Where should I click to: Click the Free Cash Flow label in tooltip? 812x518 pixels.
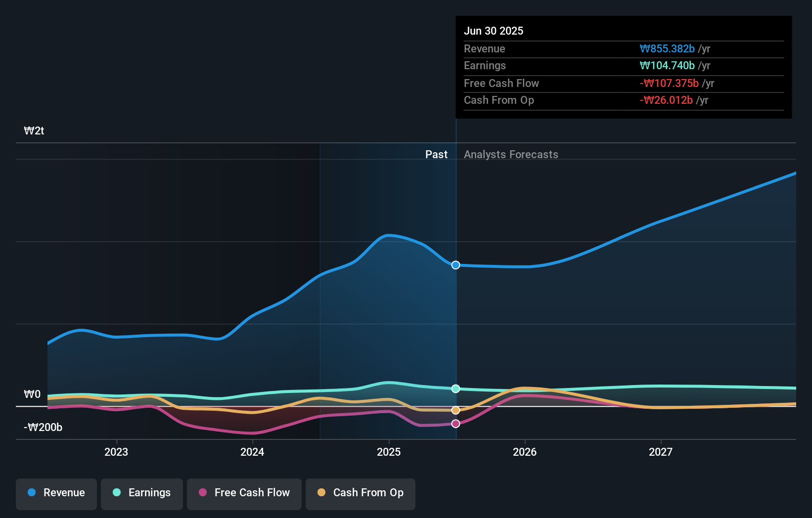click(501, 84)
